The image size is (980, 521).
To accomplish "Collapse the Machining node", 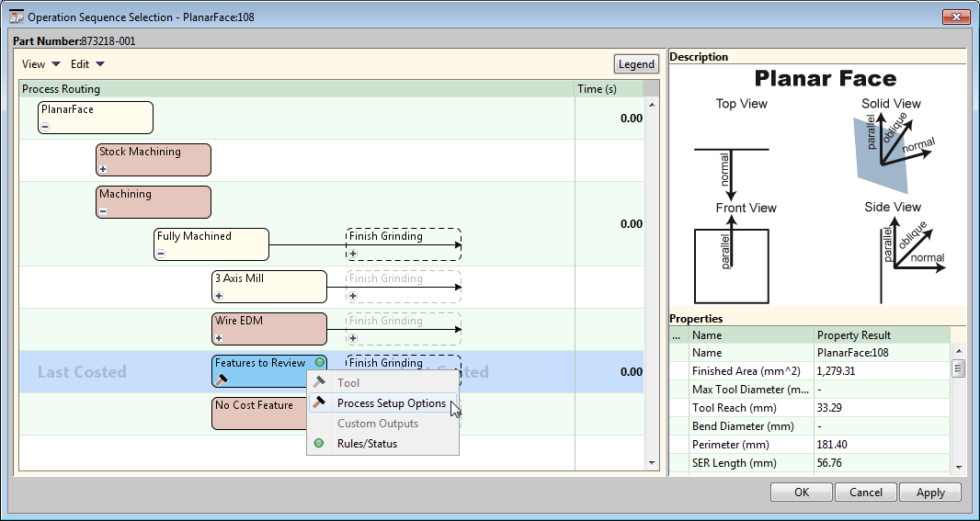I will pyautogui.click(x=103, y=211).
